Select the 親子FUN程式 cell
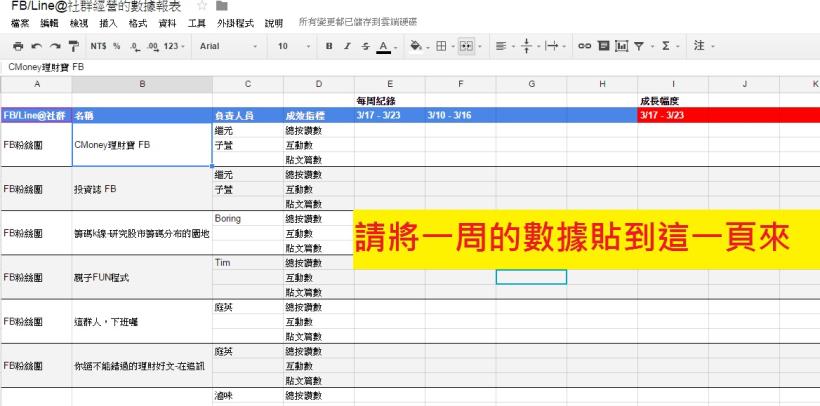The image size is (820, 406). (x=142, y=277)
